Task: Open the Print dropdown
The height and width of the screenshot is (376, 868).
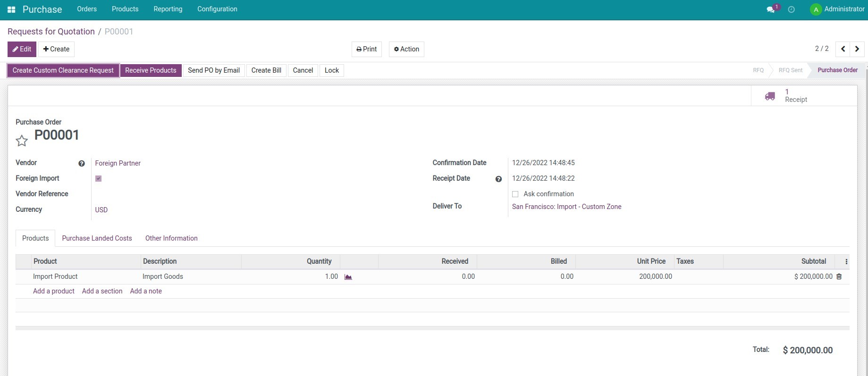Action: pos(366,49)
